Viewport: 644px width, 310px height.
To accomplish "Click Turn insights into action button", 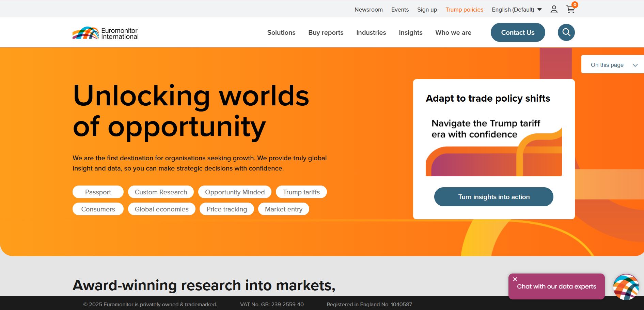I will (493, 197).
